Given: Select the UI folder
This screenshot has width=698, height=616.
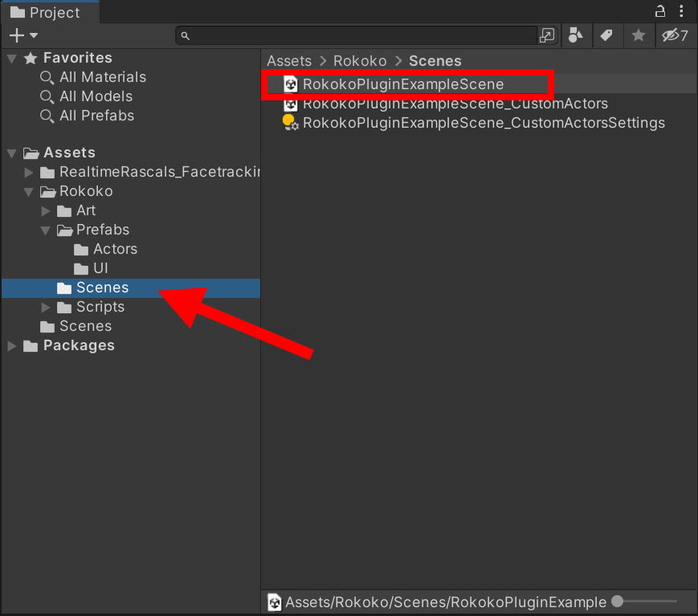Looking at the screenshot, I should (x=92, y=269).
